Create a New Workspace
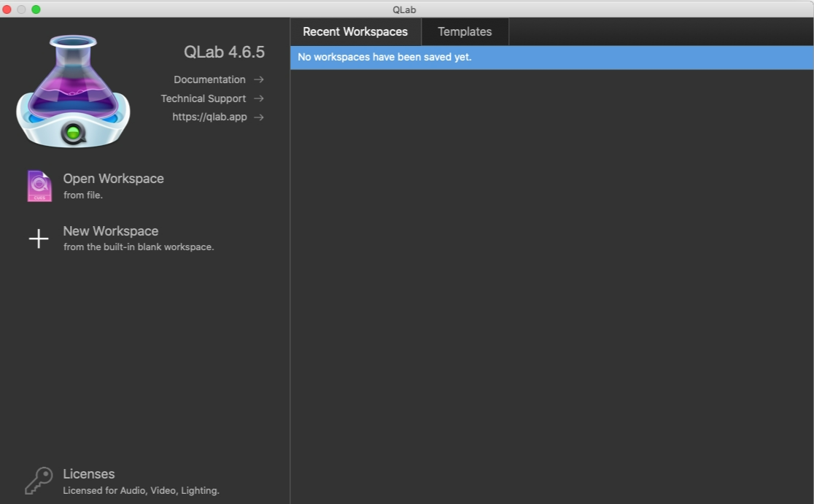Image resolution: width=814 pixels, height=504 pixels. click(x=111, y=231)
